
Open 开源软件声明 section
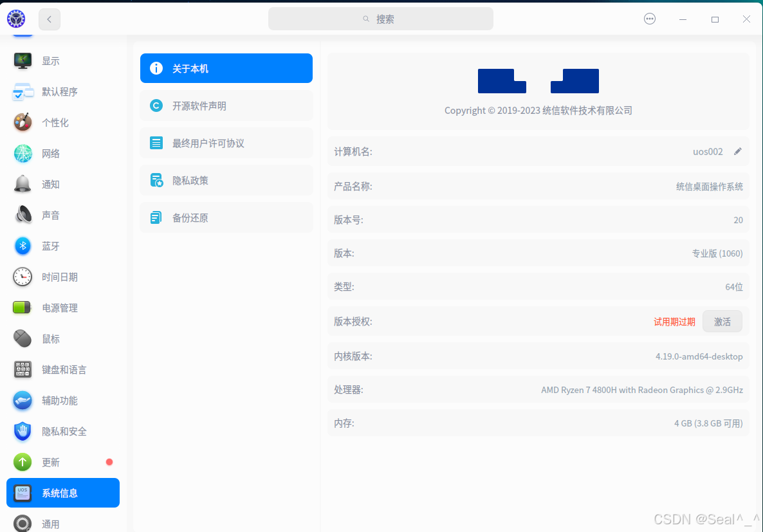coord(226,105)
